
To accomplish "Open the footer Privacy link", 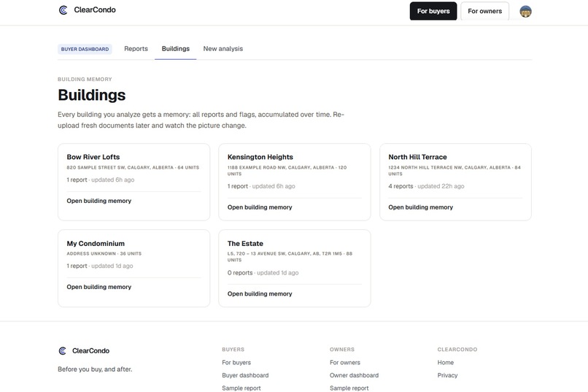I will (x=447, y=375).
